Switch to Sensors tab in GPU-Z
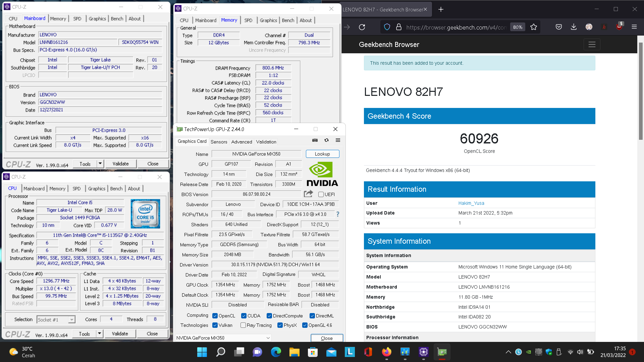Screen dimensions: 644x362 (x=219, y=142)
